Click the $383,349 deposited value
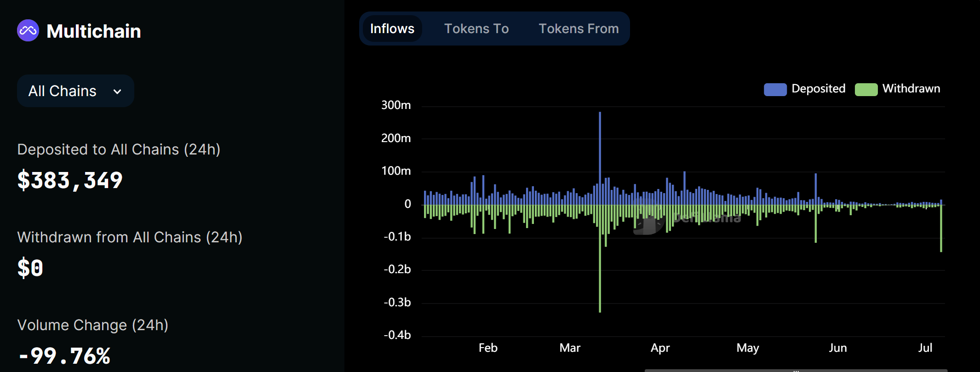The height and width of the screenshot is (372, 980). point(70,180)
